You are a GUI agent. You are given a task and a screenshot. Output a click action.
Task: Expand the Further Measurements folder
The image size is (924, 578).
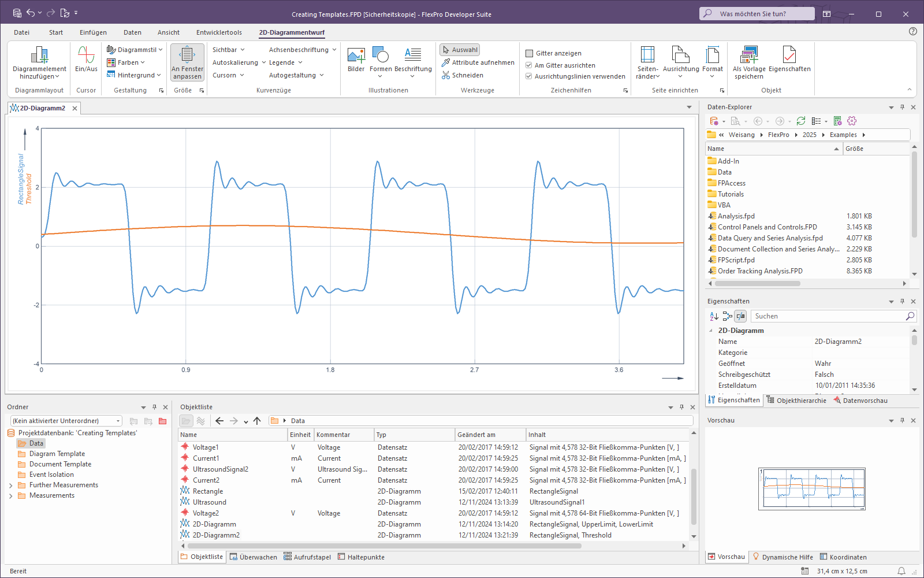(11, 486)
